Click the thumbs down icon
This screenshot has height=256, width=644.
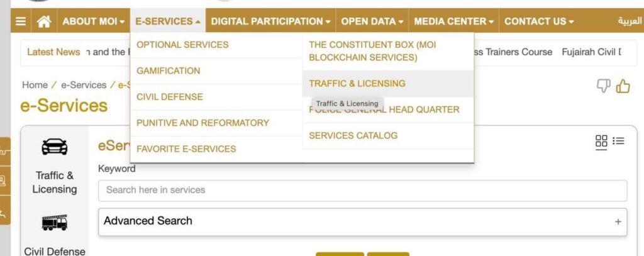603,86
